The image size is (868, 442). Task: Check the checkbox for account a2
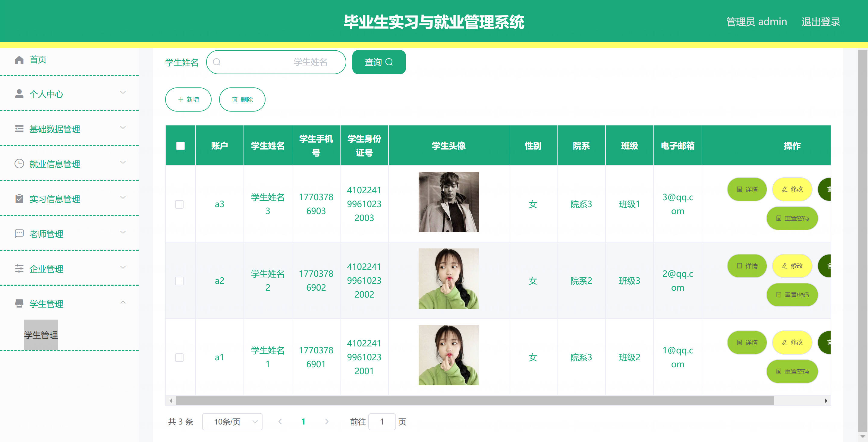tap(179, 281)
